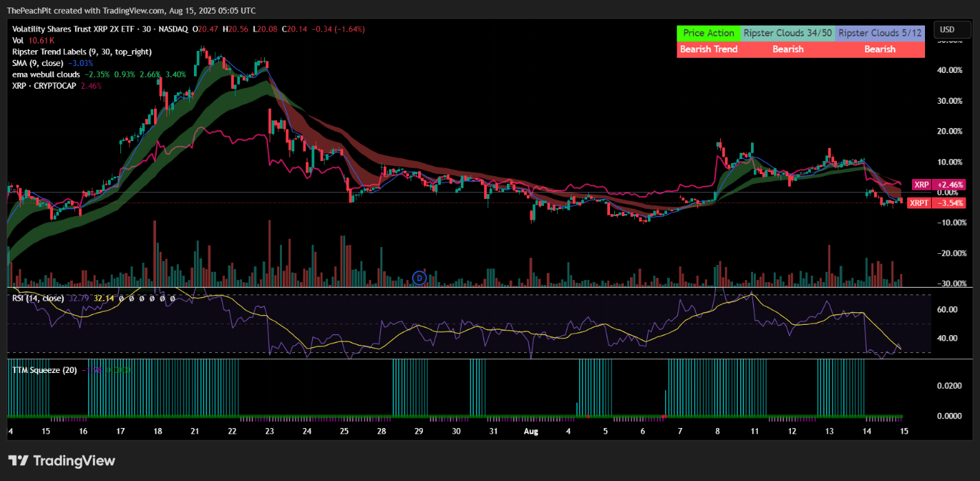Viewport: 980px width, 481px height.
Task: Click the TradingView logo at bottom left
Action: [61, 460]
